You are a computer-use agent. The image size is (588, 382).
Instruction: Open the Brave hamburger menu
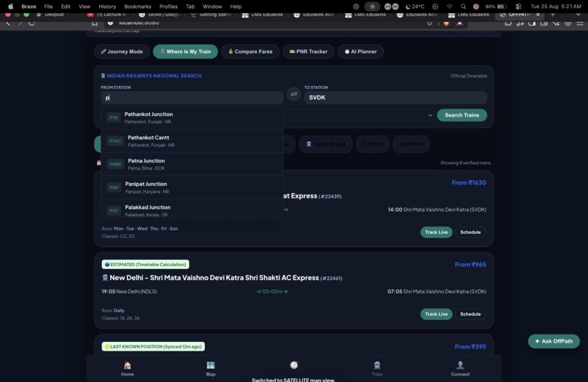[x=580, y=23]
